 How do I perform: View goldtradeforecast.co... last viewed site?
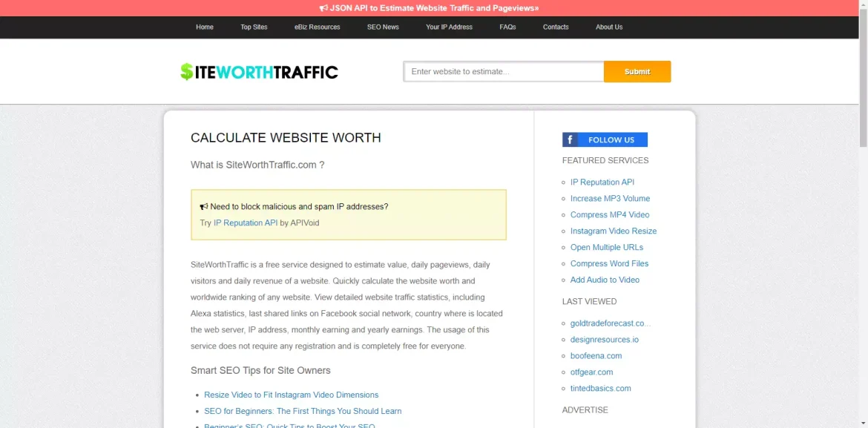coord(611,323)
